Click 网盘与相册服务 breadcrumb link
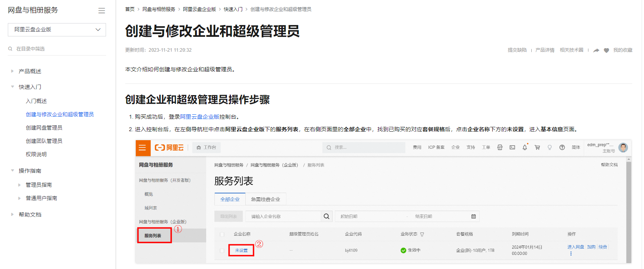The height and width of the screenshot is (269, 644). 159,9
